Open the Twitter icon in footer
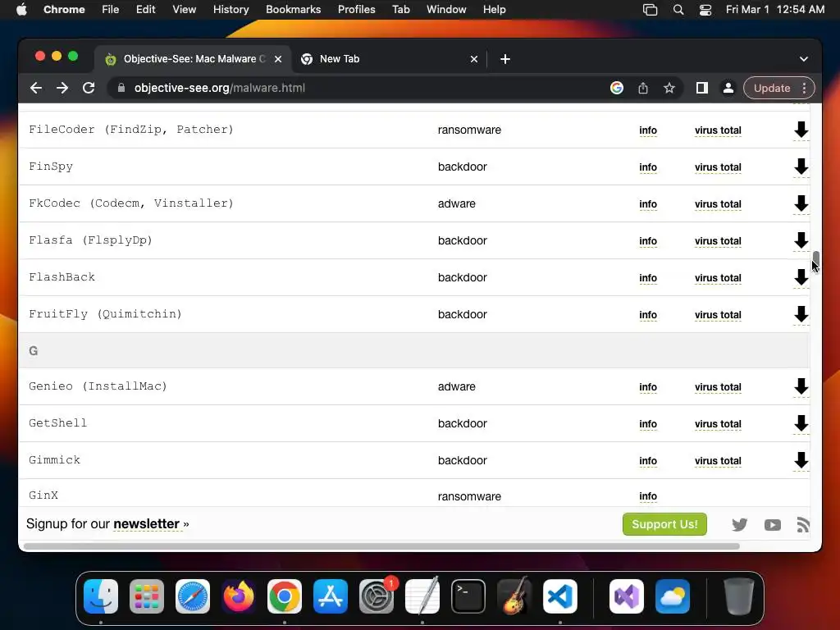 coord(739,524)
